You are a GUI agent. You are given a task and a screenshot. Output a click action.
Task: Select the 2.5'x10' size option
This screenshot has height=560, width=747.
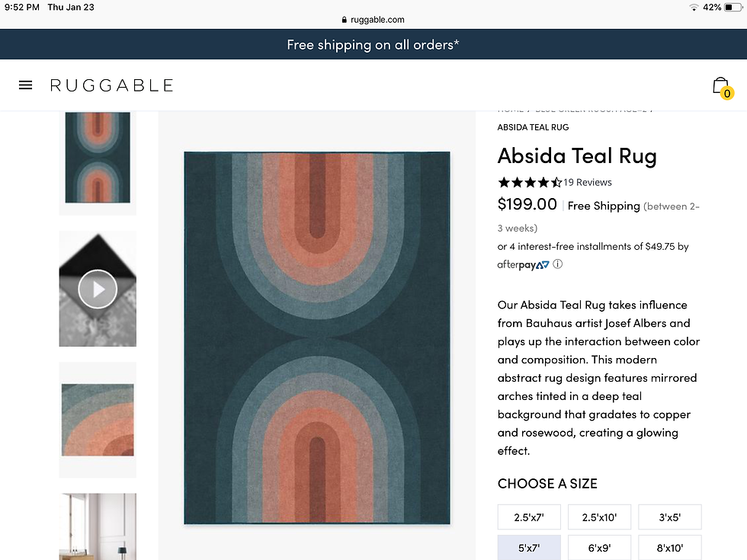click(599, 517)
